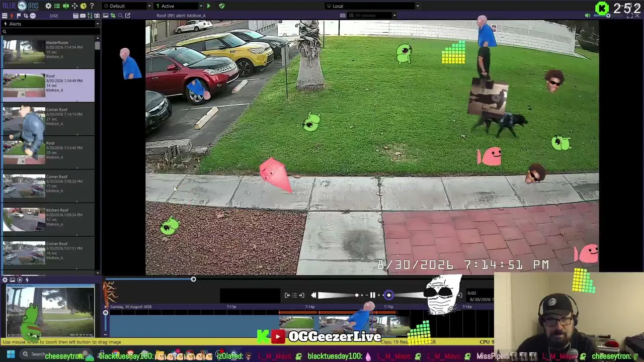Toggle the green crop icon in viewer toolbar
Screen dimensions: 644x362
point(113,16)
